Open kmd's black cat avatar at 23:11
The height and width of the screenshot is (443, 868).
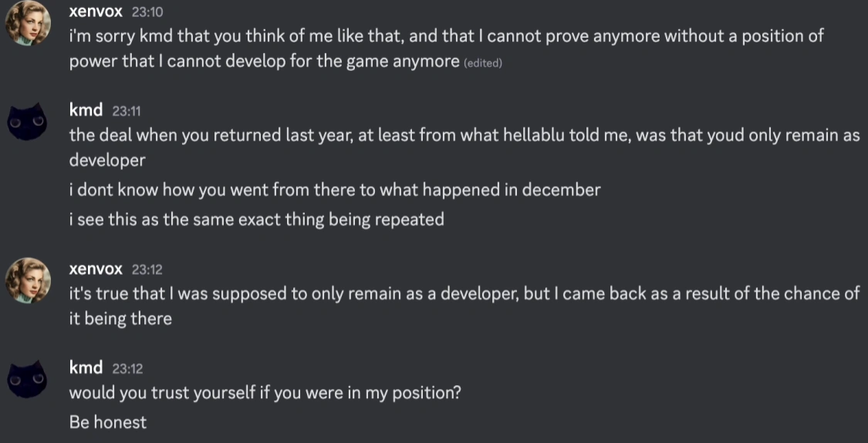29,121
